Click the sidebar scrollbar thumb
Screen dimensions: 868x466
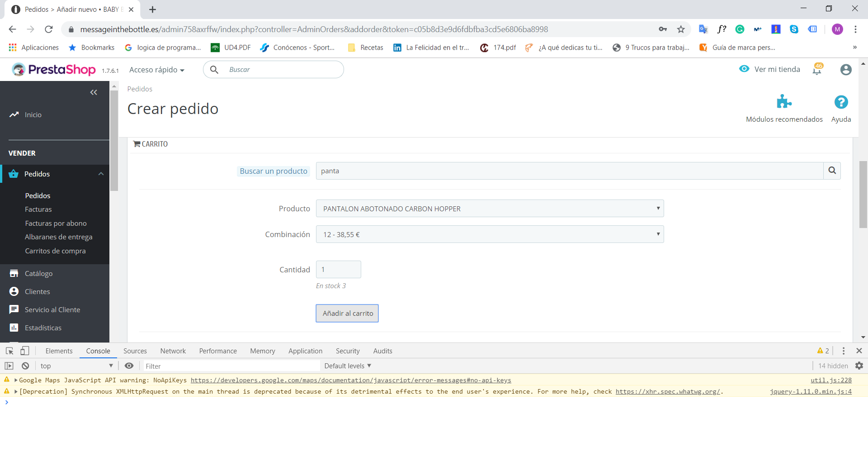[114, 140]
